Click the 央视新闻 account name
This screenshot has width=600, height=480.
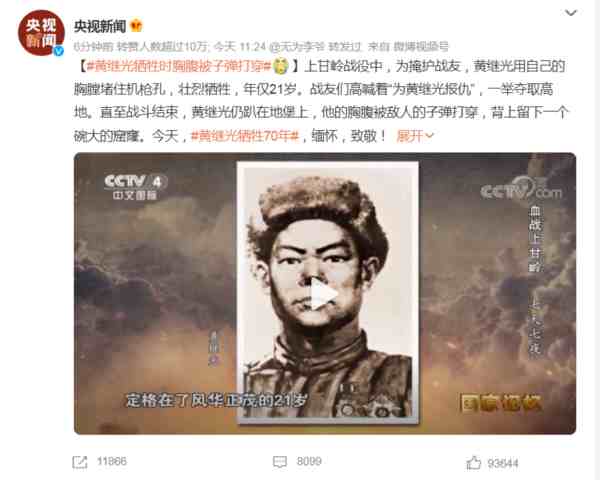[x=100, y=26]
